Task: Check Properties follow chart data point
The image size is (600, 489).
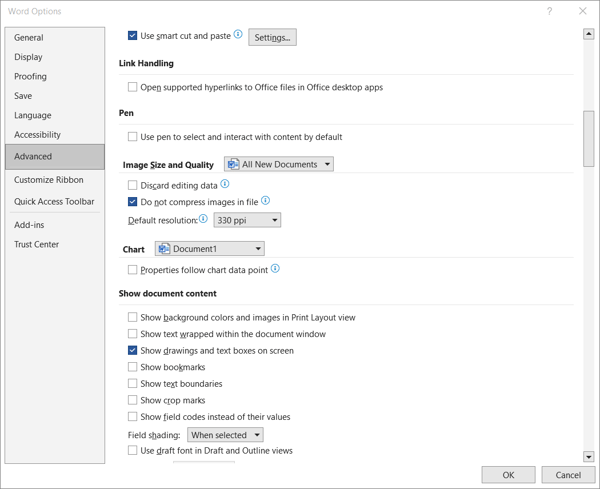Action: pyautogui.click(x=132, y=270)
